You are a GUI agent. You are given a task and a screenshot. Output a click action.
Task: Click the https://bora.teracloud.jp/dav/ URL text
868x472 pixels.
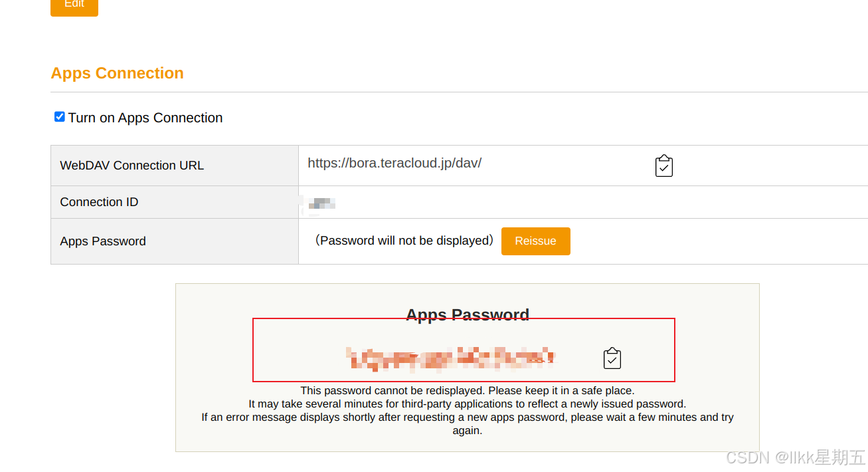pos(394,163)
